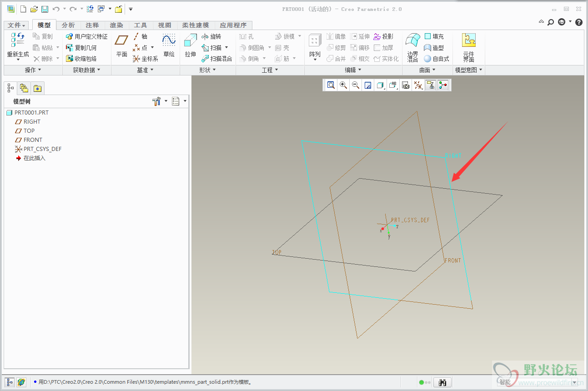The image size is (588, 391).
Task: Switch to the 视图 ribbon tab
Action: pos(165,25)
